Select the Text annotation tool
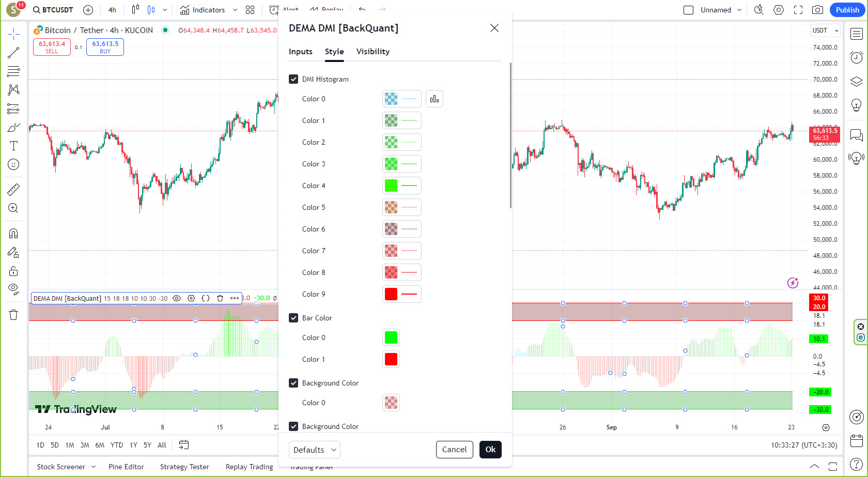The width and height of the screenshot is (868, 477). (x=13, y=146)
